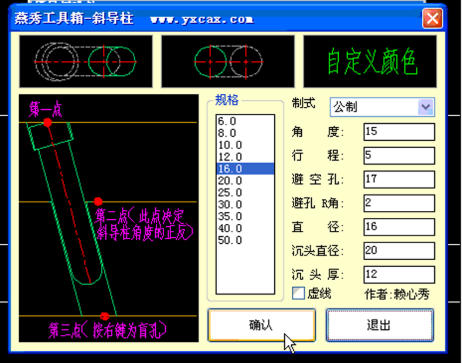Click the 退出 exit button
The height and width of the screenshot is (363, 462).
click(x=380, y=325)
